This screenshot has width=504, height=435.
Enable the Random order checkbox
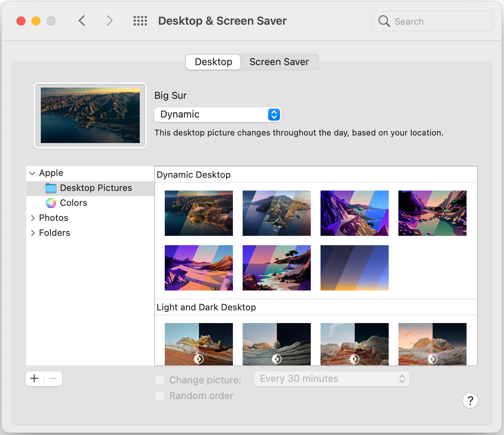tap(160, 395)
